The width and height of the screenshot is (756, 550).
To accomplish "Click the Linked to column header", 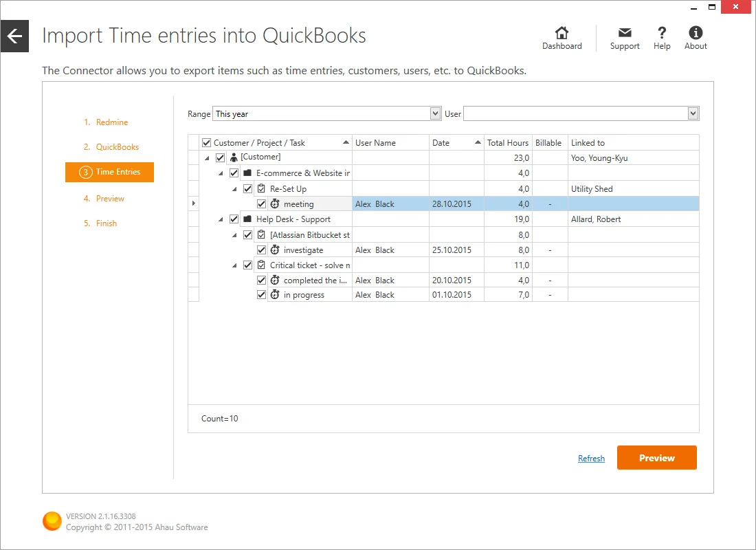I will tap(634, 143).
